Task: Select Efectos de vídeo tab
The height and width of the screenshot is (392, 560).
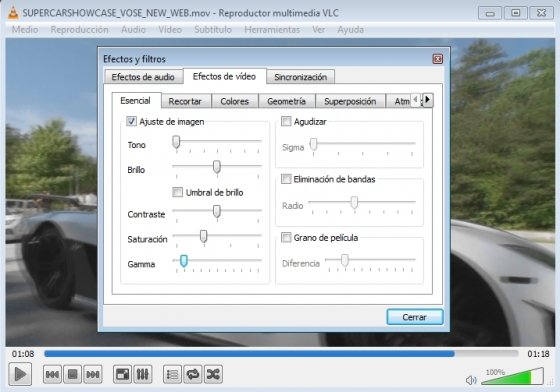Action: [x=224, y=76]
